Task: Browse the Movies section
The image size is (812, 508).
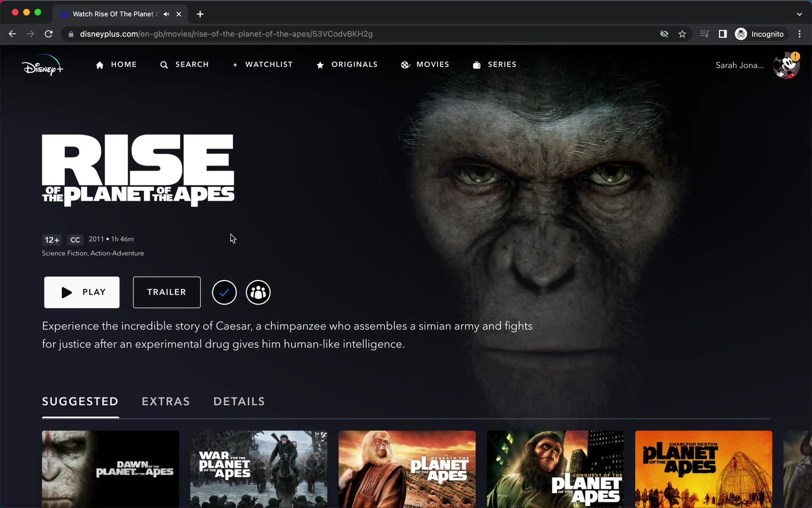Action: click(x=425, y=64)
